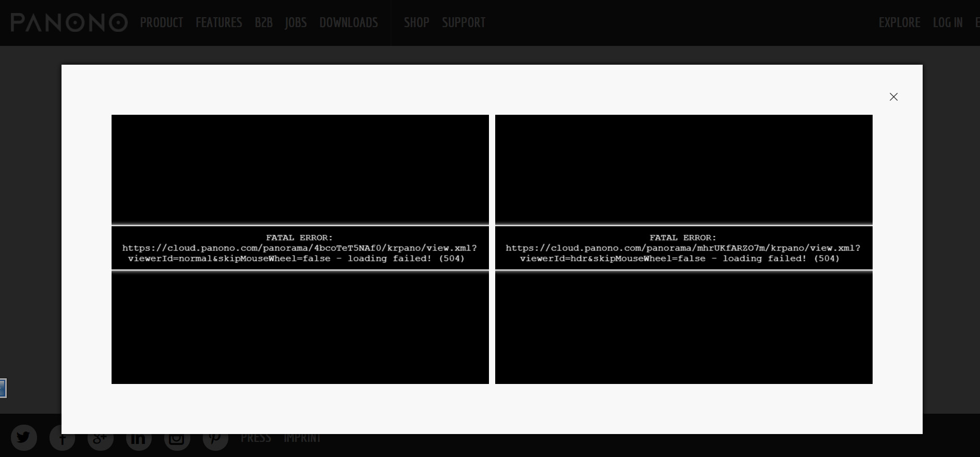Select B2B in the navigation bar
The height and width of the screenshot is (457, 980).
click(264, 23)
